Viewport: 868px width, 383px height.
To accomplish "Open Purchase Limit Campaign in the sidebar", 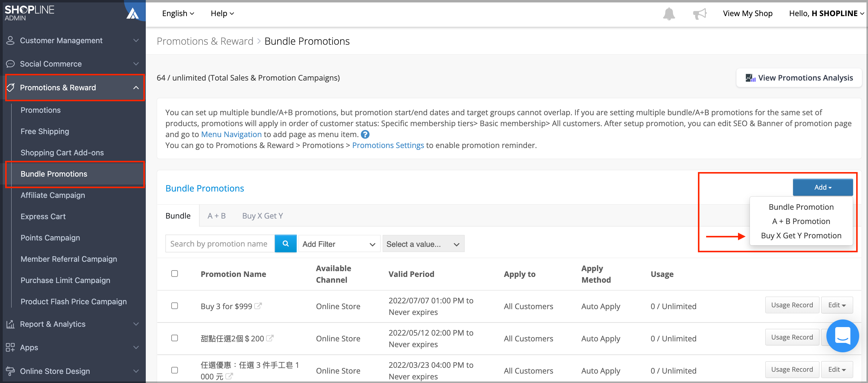I will click(x=65, y=280).
